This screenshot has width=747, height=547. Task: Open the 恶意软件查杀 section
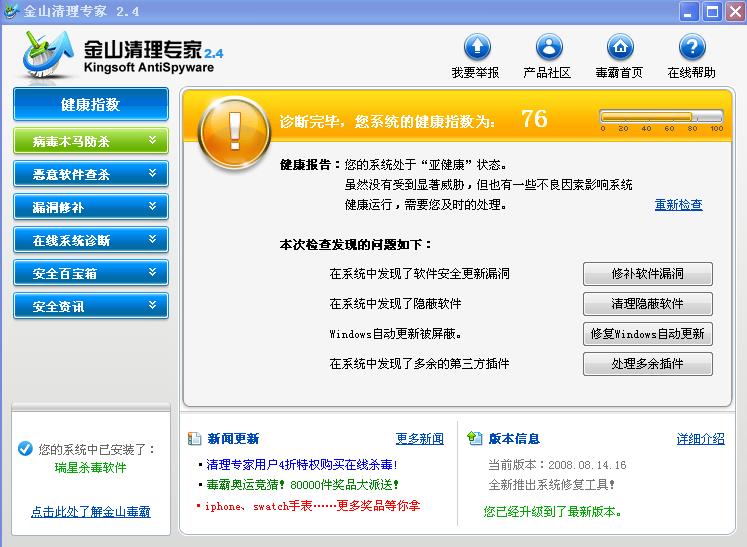(x=91, y=173)
